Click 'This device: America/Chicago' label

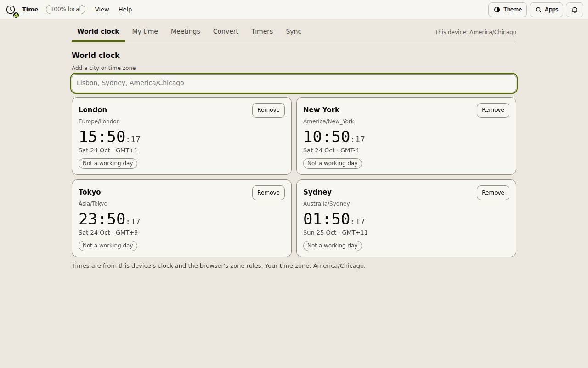click(x=475, y=32)
